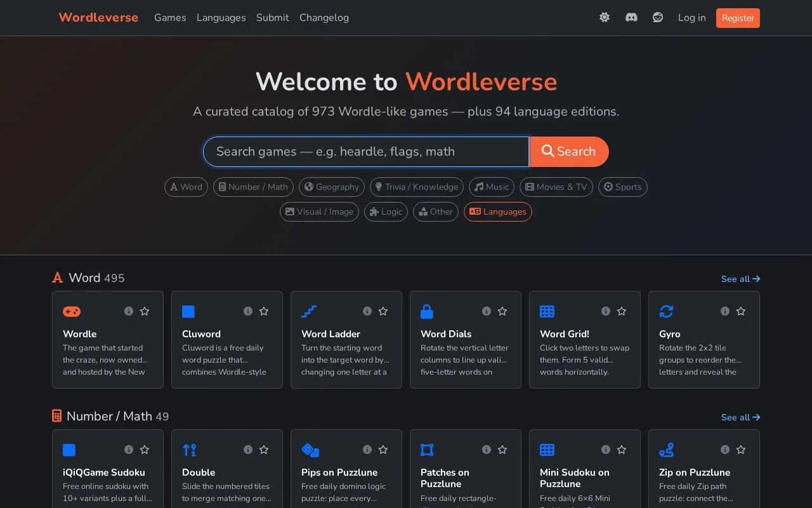Click info icon on Zip on Puzzlune

pos(725,450)
